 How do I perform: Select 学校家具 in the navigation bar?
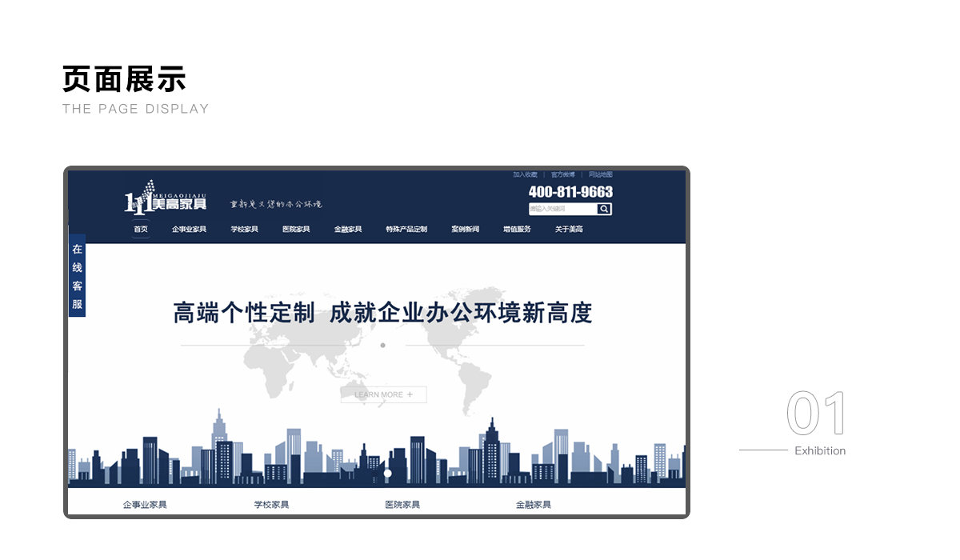tap(245, 229)
